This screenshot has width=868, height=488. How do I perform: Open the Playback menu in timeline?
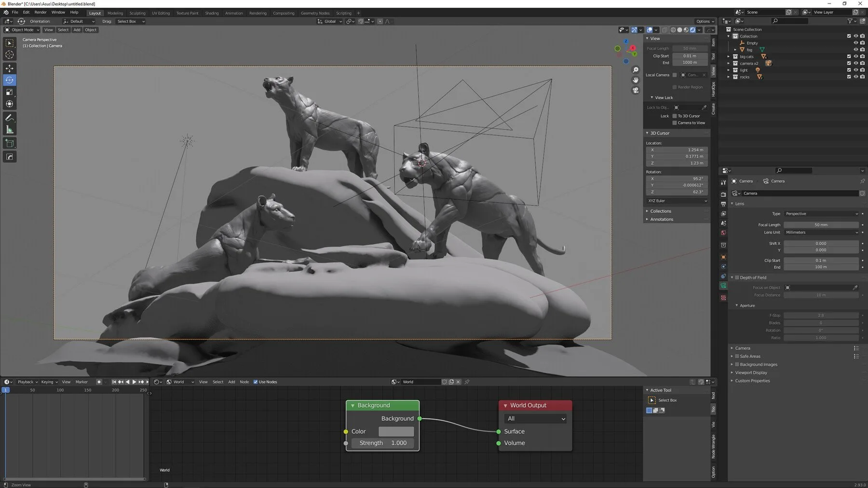pyautogui.click(x=27, y=382)
